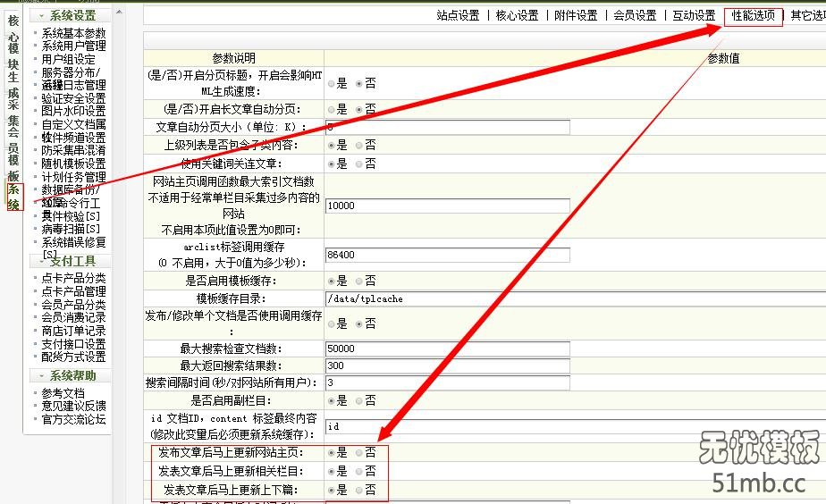Screen dimensions: 826x504
Task: Click the 搜索间隔时间 input field
Action: point(448,382)
